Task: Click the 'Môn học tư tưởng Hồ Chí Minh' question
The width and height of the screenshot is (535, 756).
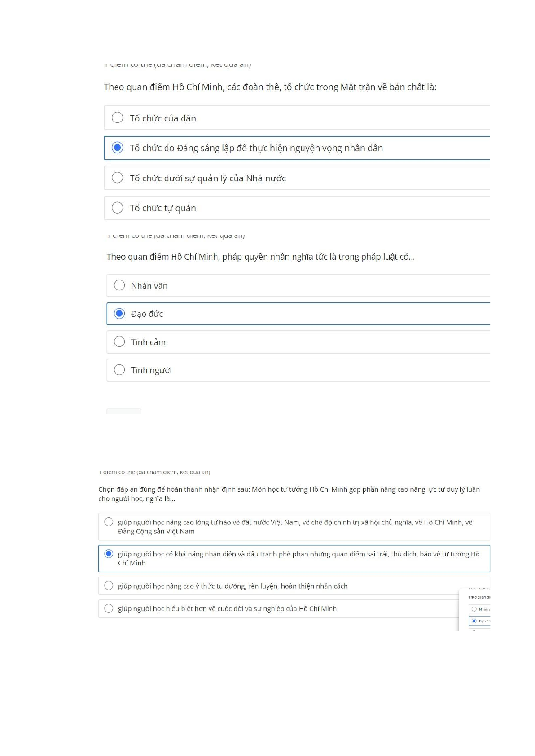Action: coord(289,494)
